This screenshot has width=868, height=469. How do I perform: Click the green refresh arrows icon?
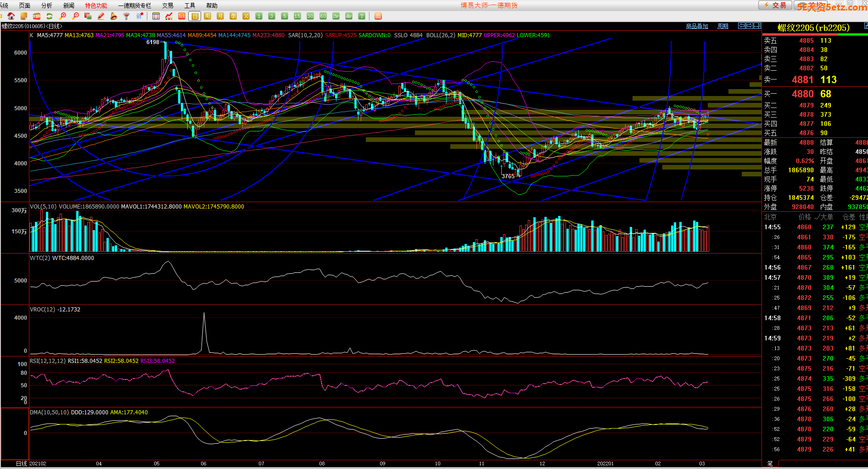tap(50, 16)
